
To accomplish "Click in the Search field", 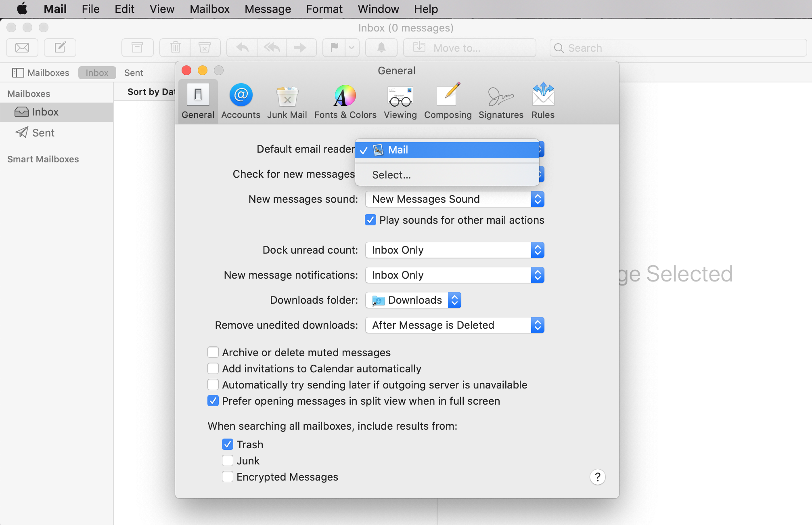I will (x=678, y=48).
